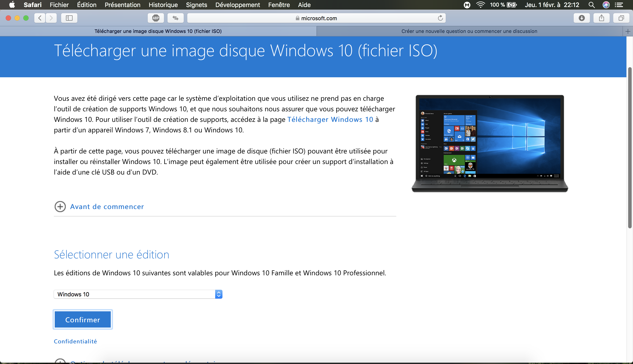
Task: Toggle the Safari sidebar button
Action: [x=69, y=18]
